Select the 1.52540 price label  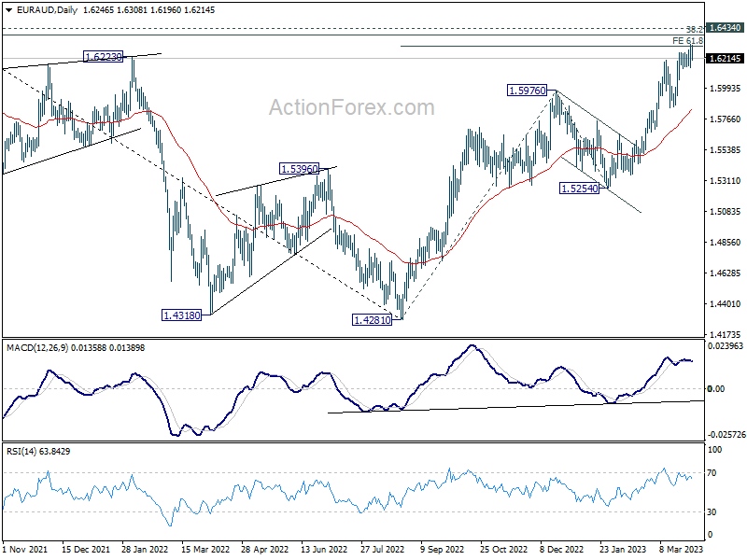[x=579, y=189]
